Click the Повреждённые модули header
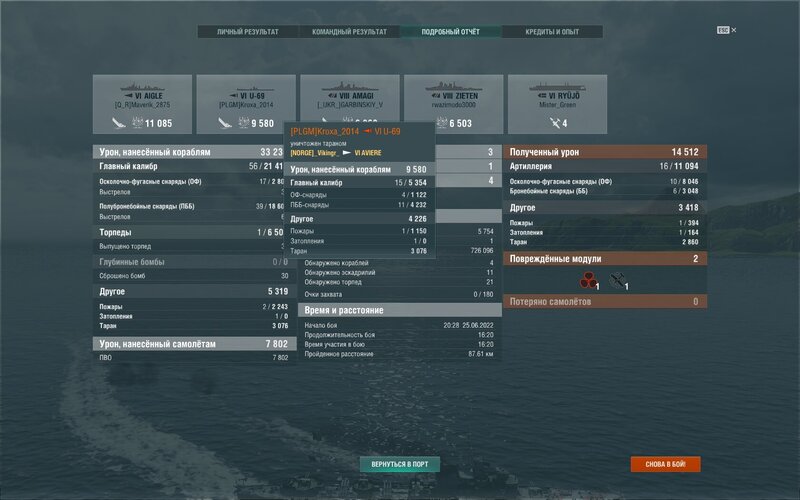Screen dimensions: 800x500 (605, 259)
